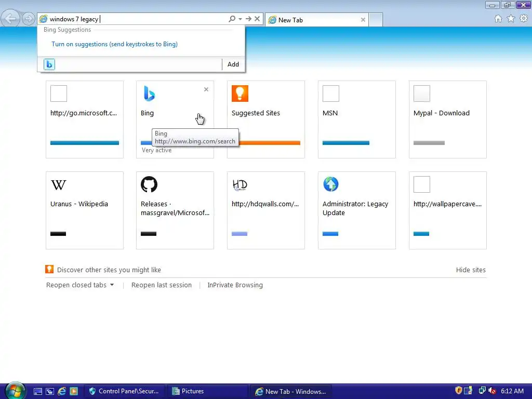
Task: Switch to New Tab - Windows taskbar button
Action: pyautogui.click(x=290, y=391)
